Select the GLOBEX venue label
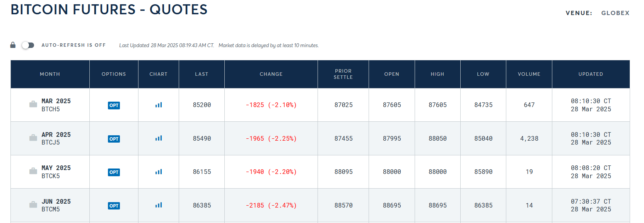The width and height of the screenshot is (644, 223). click(x=615, y=13)
